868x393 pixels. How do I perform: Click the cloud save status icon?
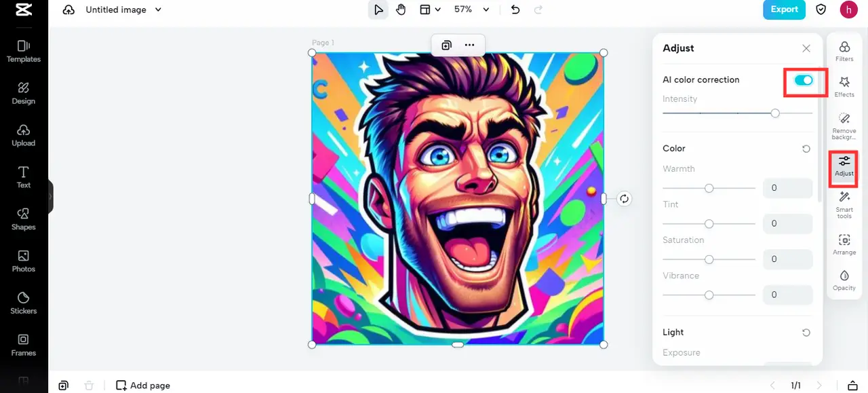68,10
